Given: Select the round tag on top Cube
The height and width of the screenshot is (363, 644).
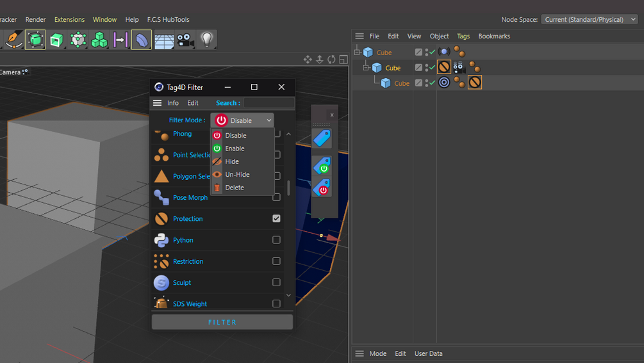Looking at the screenshot, I should (x=444, y=52).
